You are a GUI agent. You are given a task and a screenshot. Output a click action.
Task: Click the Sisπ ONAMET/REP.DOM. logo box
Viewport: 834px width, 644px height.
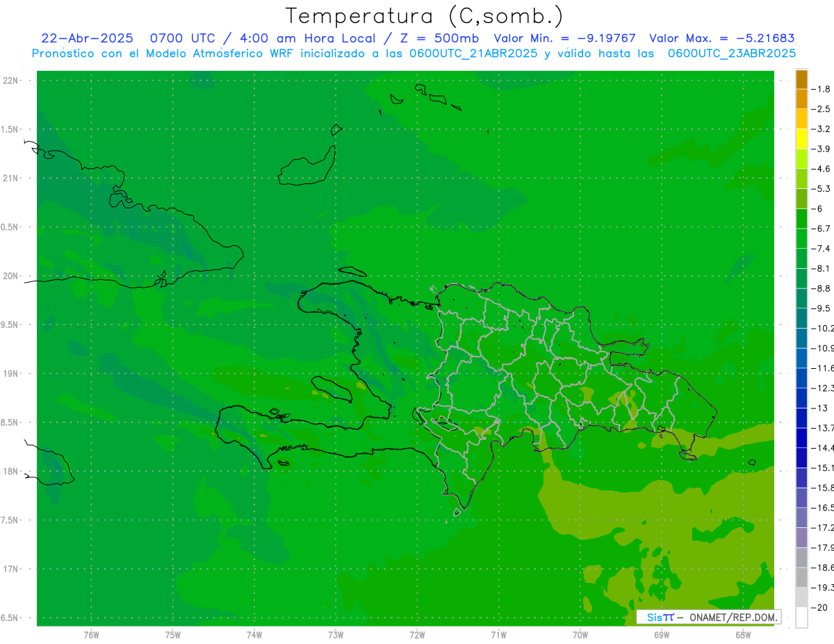pos(708,617)
